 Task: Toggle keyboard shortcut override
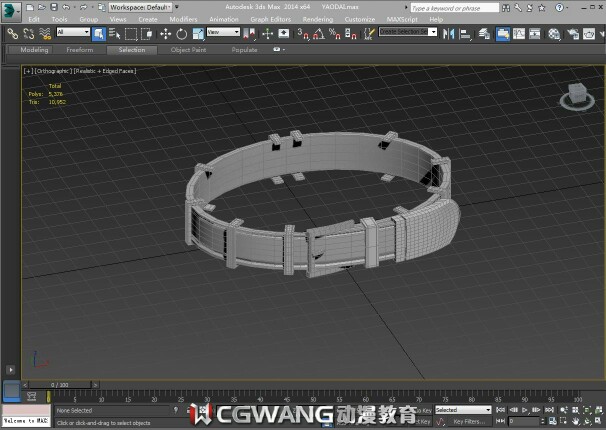tap(284, 34)
